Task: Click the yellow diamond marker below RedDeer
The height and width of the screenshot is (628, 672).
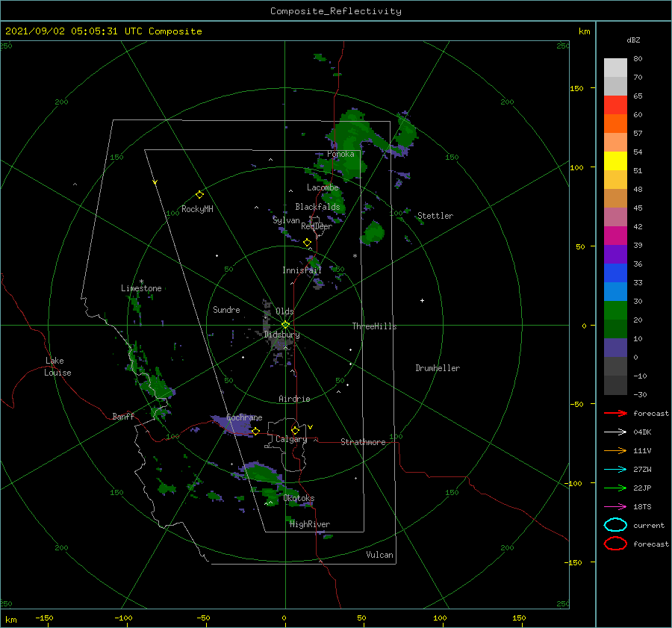Action: 308,243
